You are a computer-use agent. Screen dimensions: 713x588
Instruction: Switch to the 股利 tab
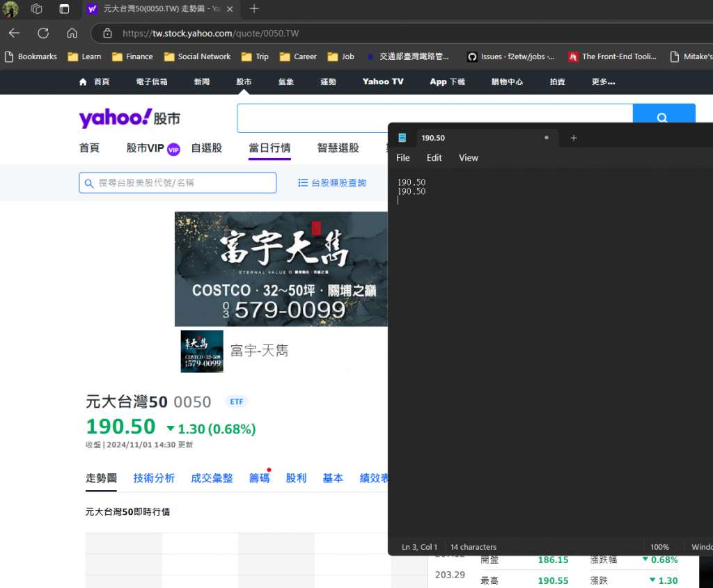click(296, 478)
